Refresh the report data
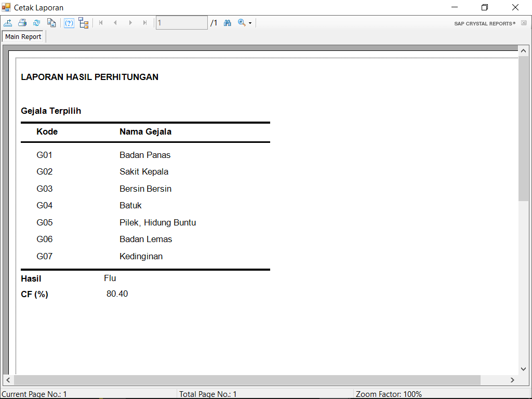 (36, 23)
